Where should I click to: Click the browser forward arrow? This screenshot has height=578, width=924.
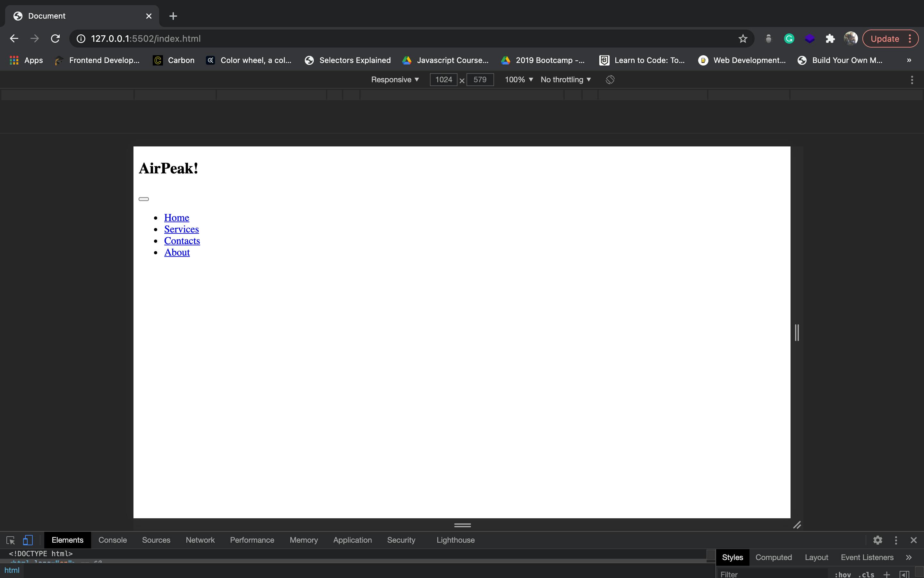point(35,39)
